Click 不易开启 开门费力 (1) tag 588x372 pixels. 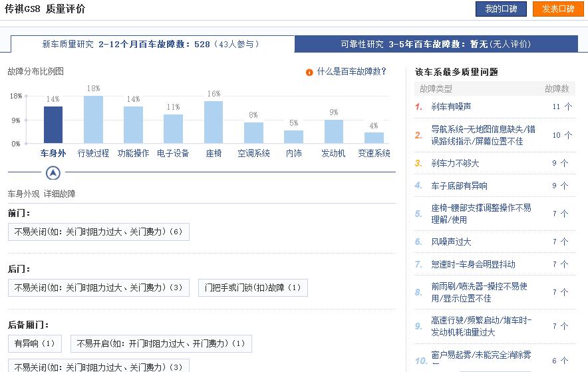161,343
